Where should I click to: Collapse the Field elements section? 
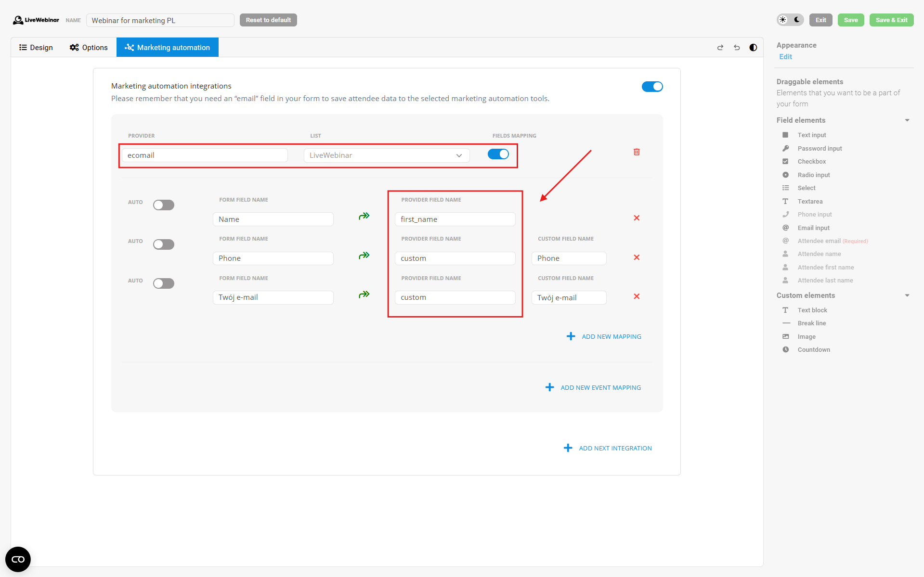(907, 120)
